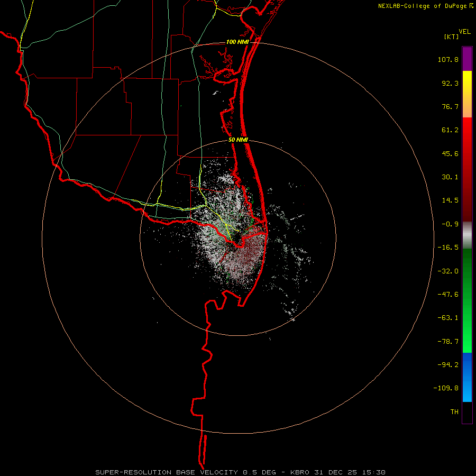
Task: Click the -63.1 velocity scale value
Action: click(448, 318)
